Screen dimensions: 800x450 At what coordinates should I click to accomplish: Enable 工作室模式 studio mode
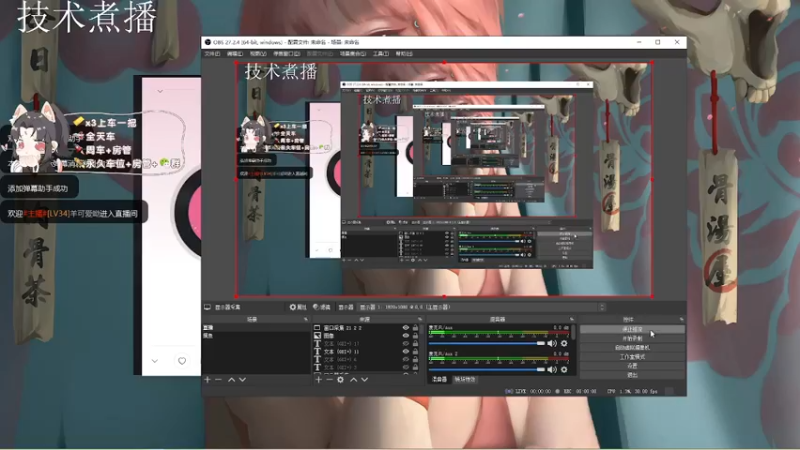pyautogui.click(x=633, y=357)
